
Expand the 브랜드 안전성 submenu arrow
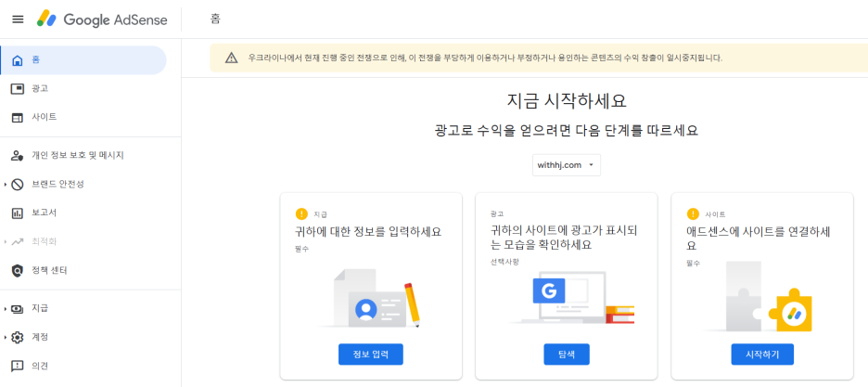coord(5,185)
